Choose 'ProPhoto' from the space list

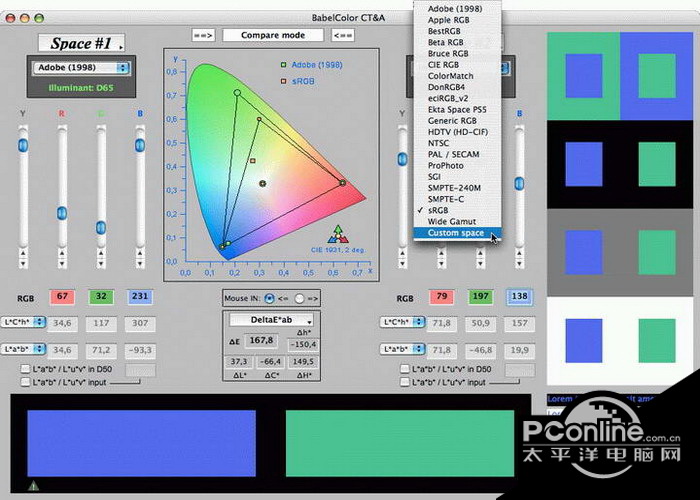(x=458, y=166)
